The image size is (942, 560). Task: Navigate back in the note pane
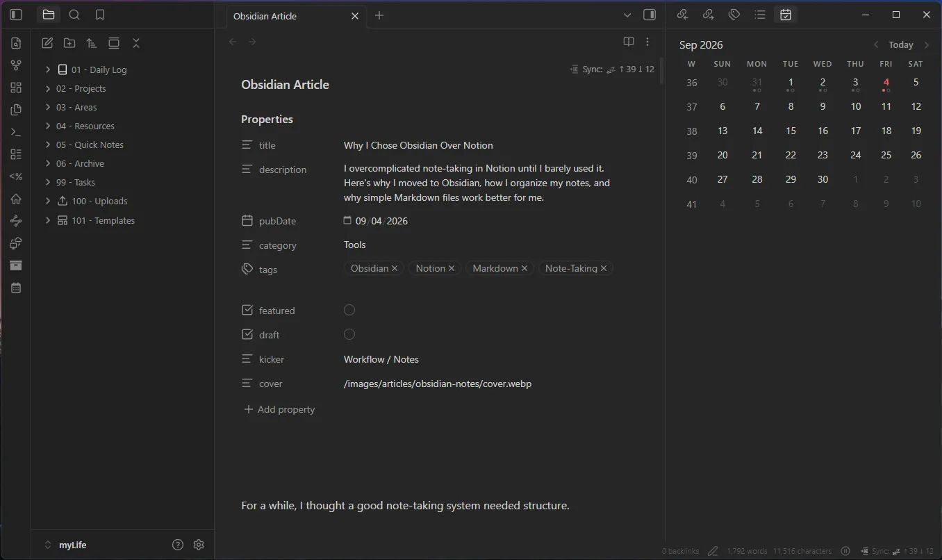[233, 42]
